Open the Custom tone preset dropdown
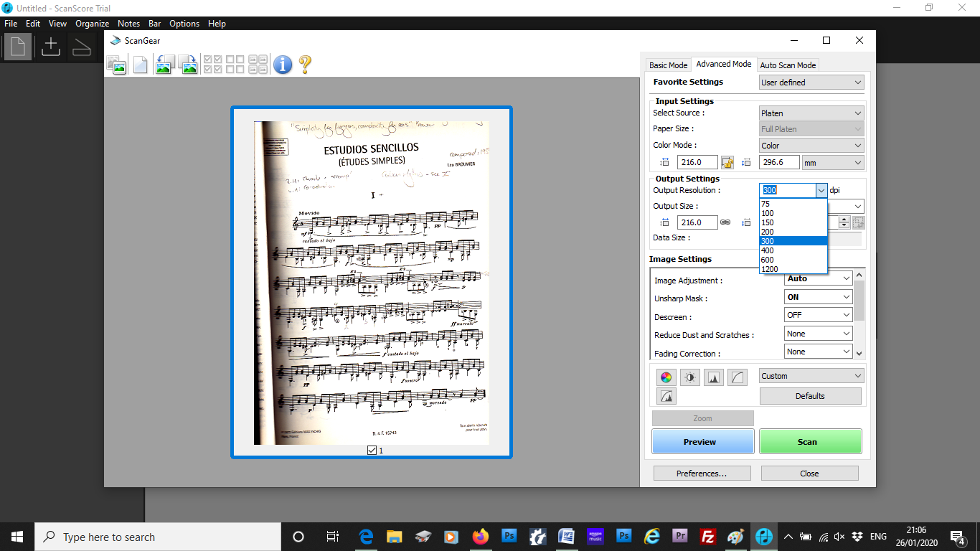This screenshot has width=980, height=551. click(811, 376)
